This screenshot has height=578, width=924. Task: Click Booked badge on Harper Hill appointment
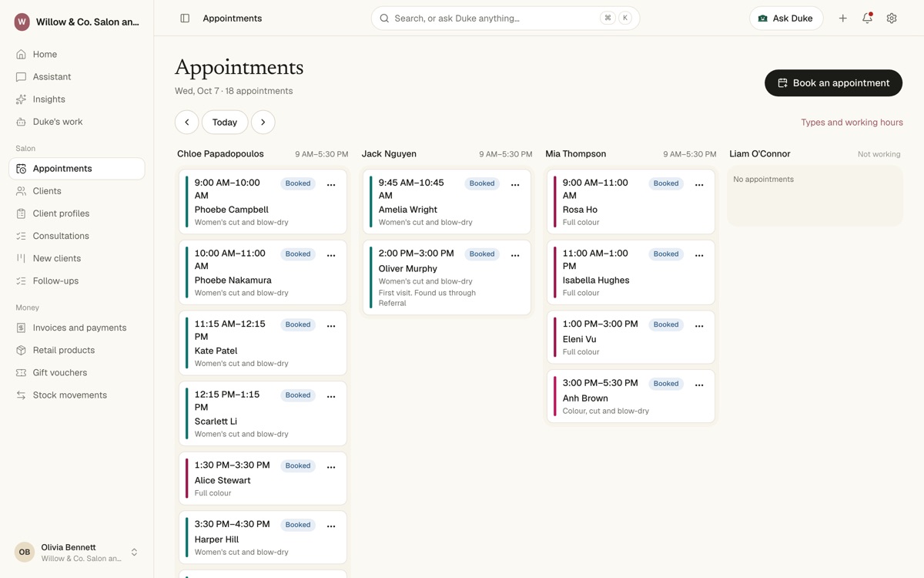click(x=298, y=525)
